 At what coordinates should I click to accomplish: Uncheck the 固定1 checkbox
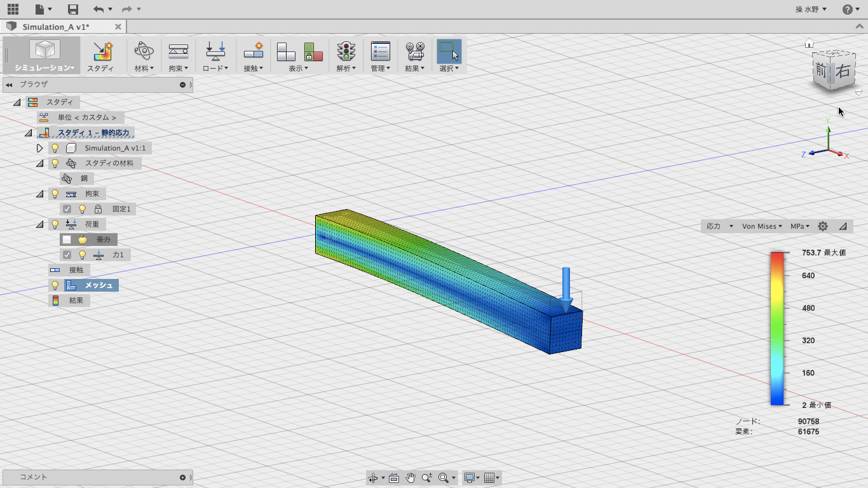(67, 209)
